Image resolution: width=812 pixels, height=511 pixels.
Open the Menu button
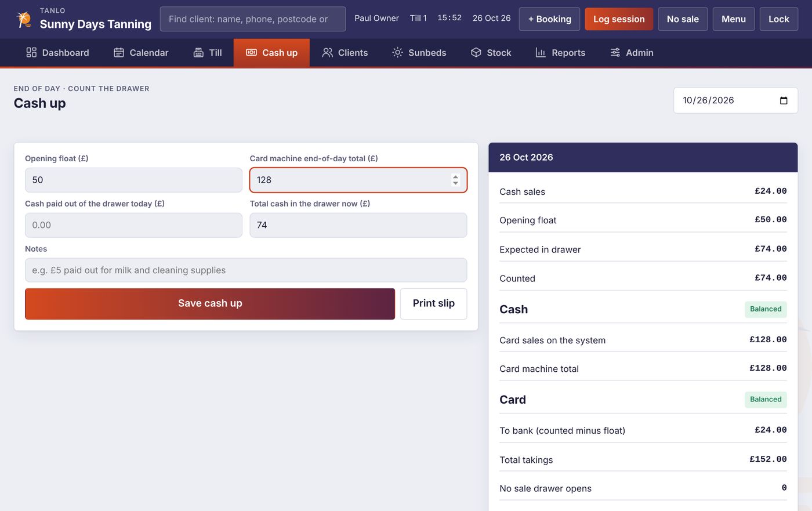[734, 19]
